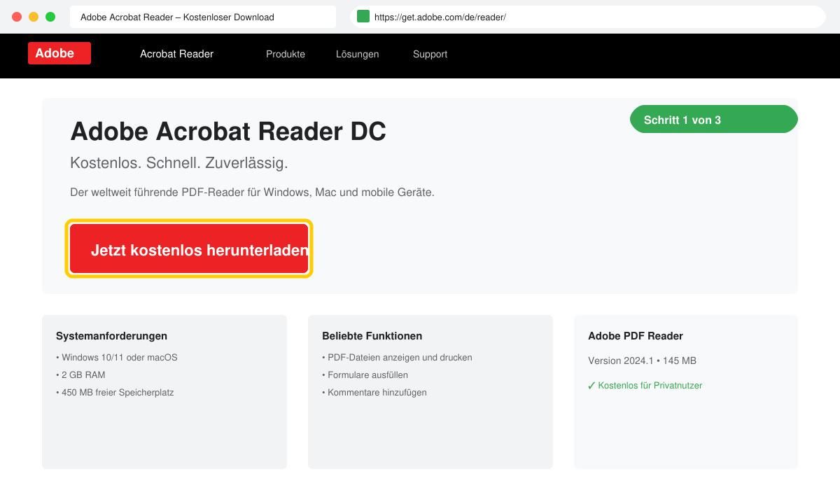The height and width of the screenshot is (504, 840).
Task: Click the green maximize window button
Action: (50, 17)
